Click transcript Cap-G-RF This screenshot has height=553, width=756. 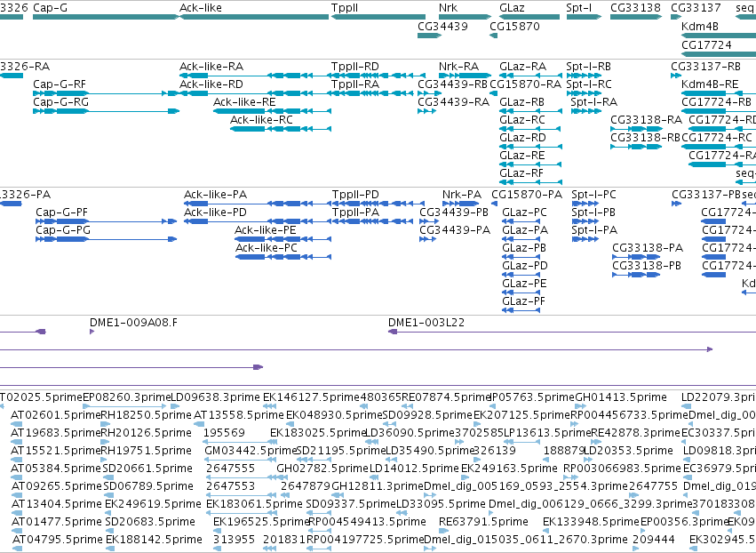point(60,84)
